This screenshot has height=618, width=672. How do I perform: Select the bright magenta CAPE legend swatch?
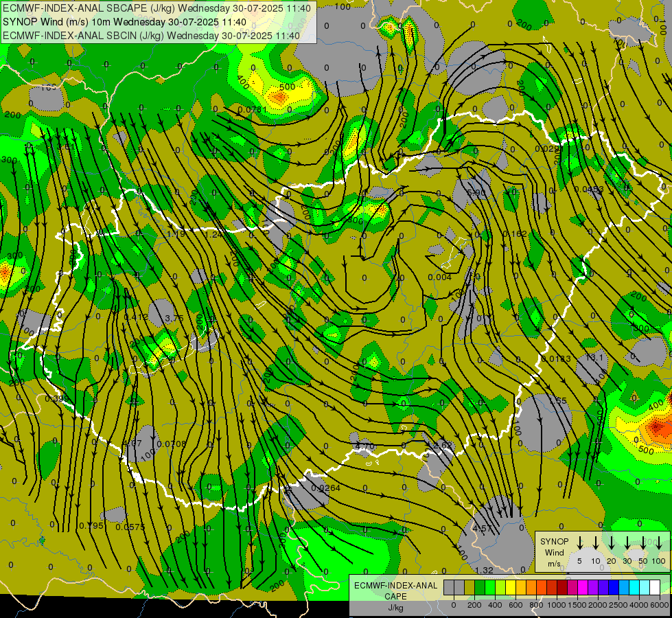pyautogui.click(x=583, y=588)
